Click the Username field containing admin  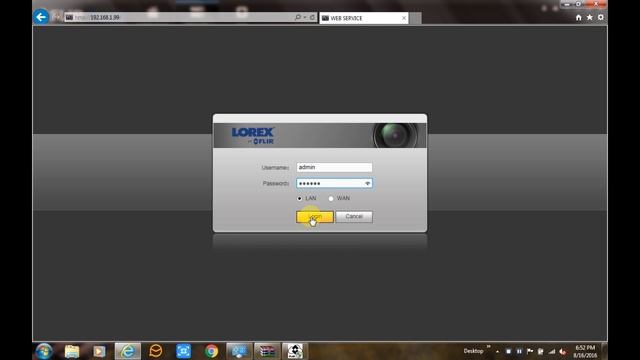pyautogui.click(x=334, y=167)
